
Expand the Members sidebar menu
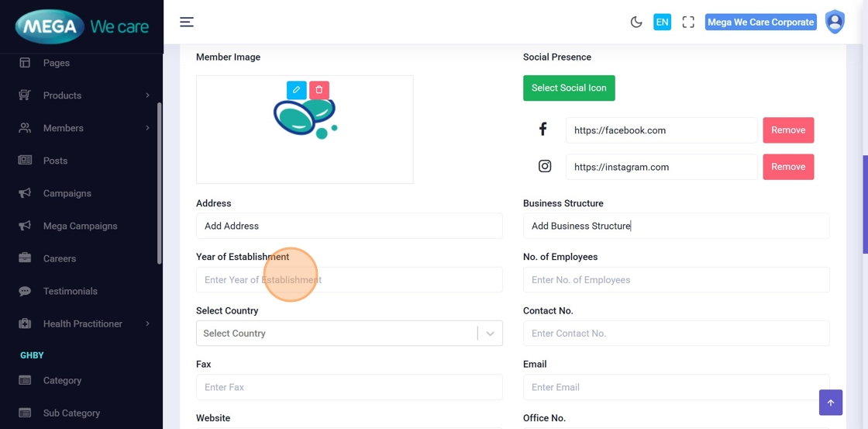pos(84,128)
